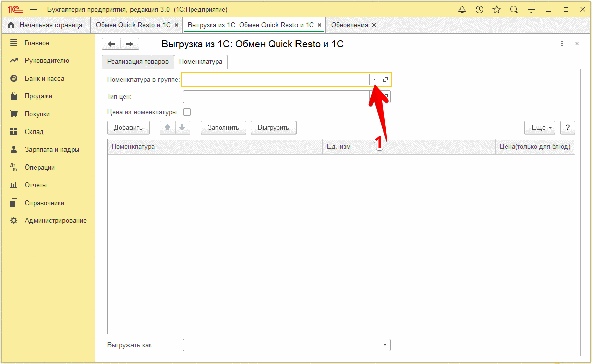Close the Выгрузка из 1С form
This screenshot has width=592, height=364.
(577, 44)
